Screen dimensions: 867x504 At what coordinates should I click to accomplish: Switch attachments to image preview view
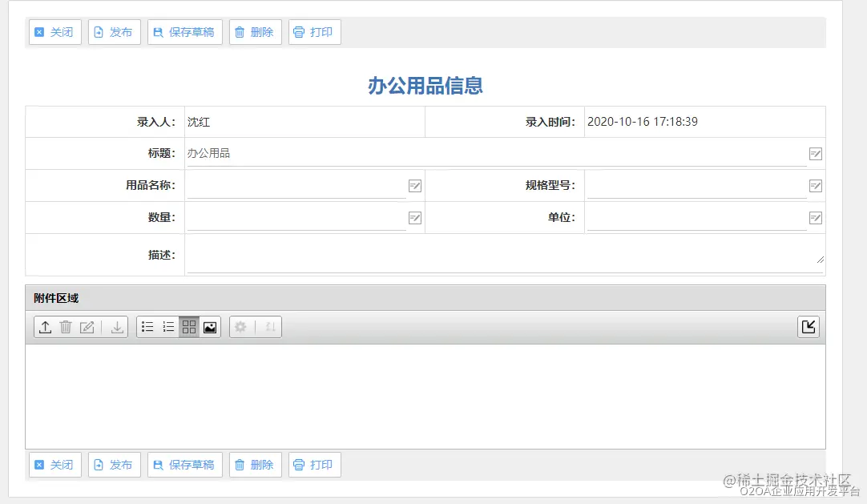210,327
